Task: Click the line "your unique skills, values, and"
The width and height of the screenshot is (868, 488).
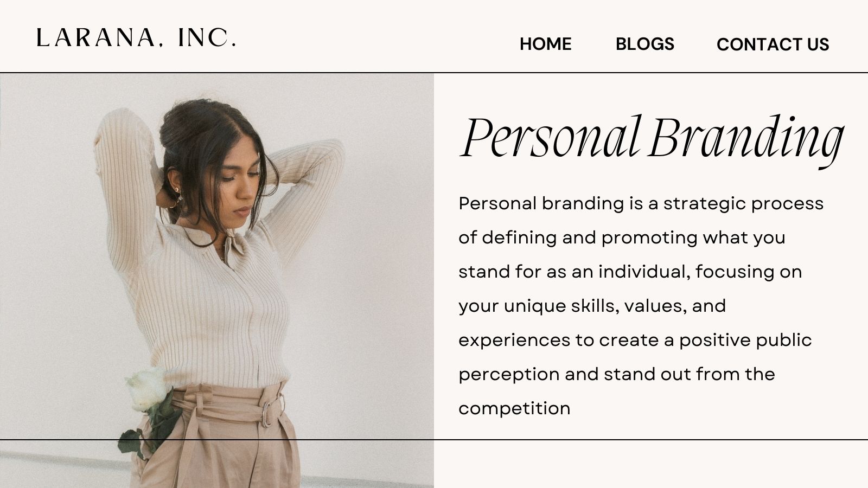Action: point(592,306)
